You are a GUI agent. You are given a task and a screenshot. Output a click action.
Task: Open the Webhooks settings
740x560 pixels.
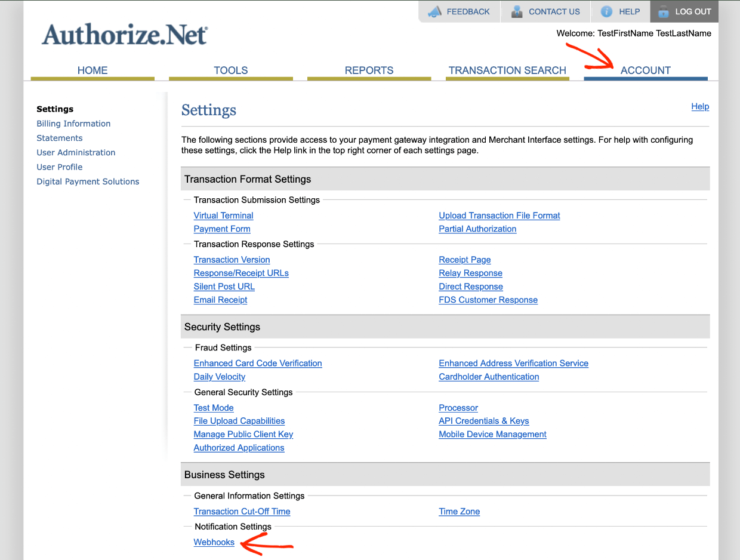click(x=214, y=542)
